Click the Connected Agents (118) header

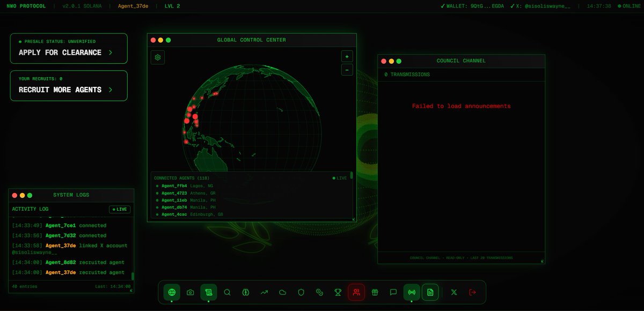181,178
